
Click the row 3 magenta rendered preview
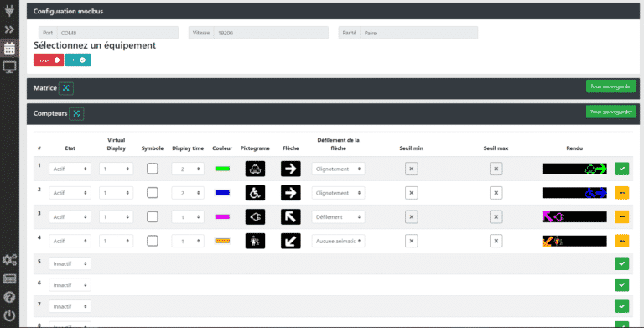[x=574, y=216]
